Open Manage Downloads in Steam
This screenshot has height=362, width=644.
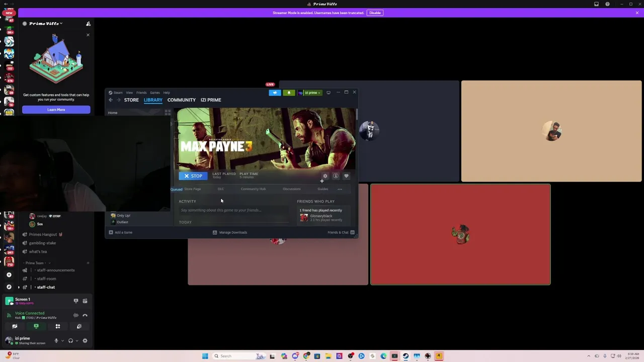click(x=230, y=232)
